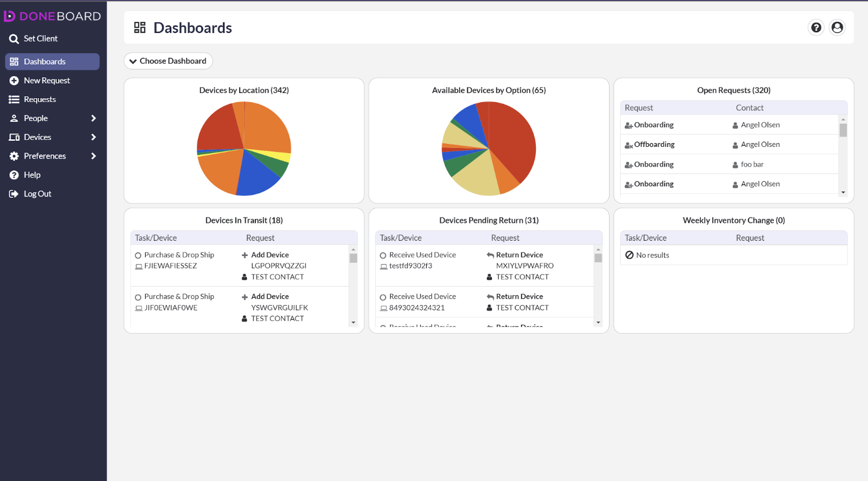The height and width of the screenshot is (481, 868).
Task: Click the down arrow of Devices In Transit scrollbar
Action: pos(353,323)
